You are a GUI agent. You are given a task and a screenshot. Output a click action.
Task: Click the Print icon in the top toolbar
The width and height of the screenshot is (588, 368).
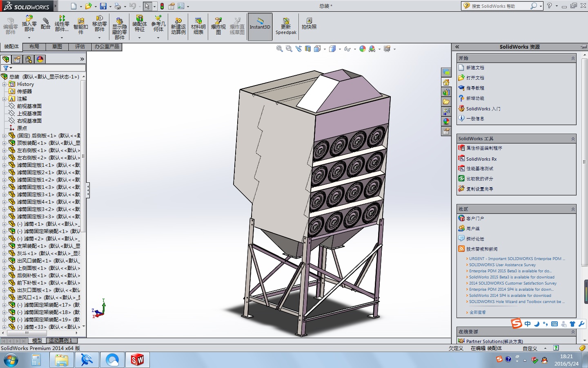click(118, 6)
